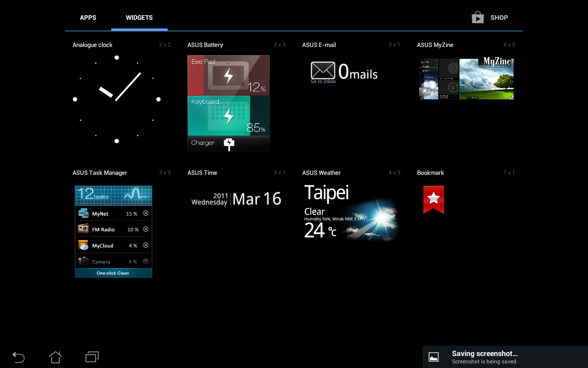The image size is (588, 368).
Task: Click the Taipei city name
Action: (x=327, y=193)
